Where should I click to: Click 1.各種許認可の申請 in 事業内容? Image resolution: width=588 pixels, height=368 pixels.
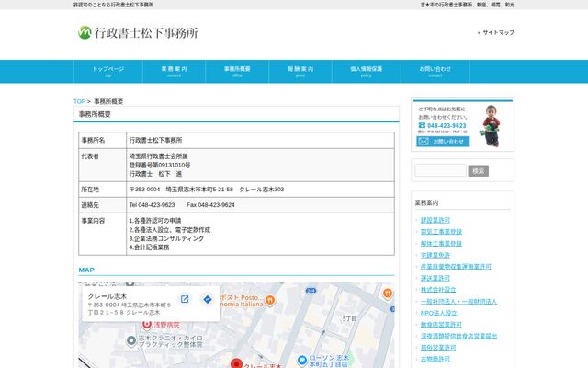(155, 221)
